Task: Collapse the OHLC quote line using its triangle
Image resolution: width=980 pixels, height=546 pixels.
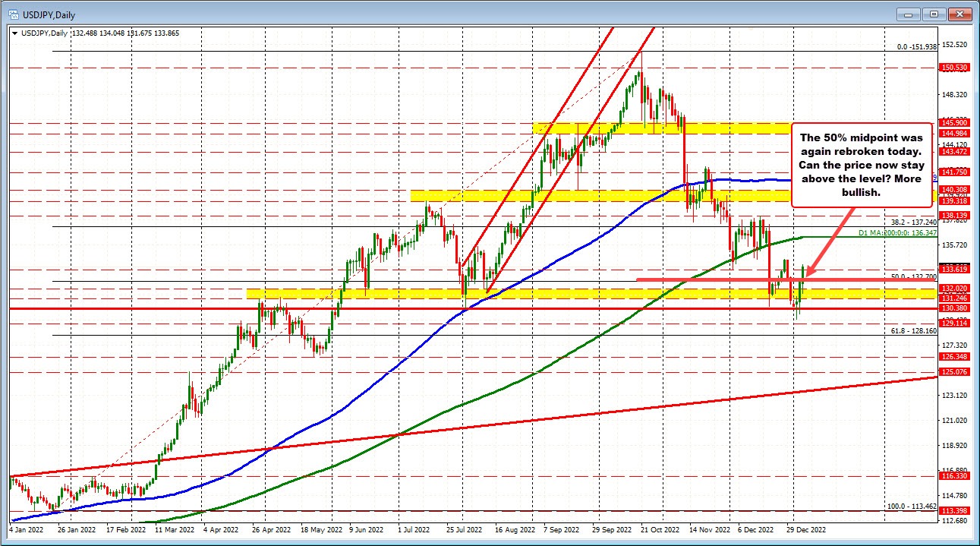Action: 14,33
